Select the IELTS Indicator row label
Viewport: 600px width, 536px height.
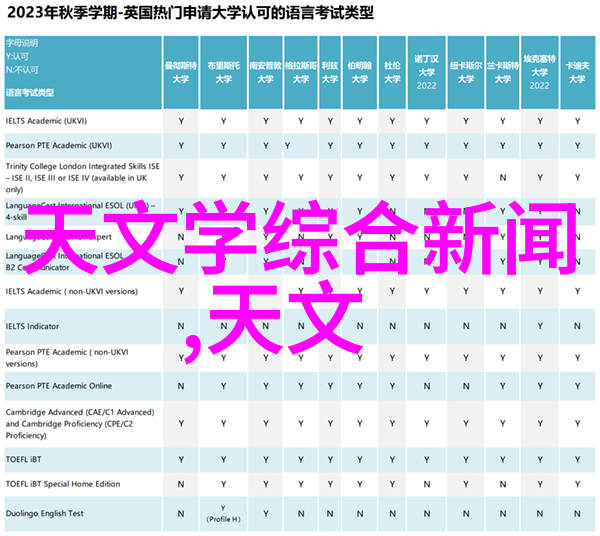point(33,326)
